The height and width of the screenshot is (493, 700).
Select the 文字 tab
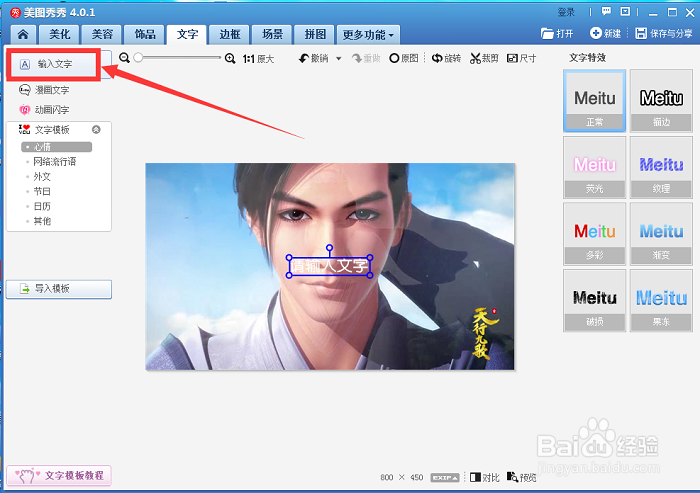(x=187, y=34)
